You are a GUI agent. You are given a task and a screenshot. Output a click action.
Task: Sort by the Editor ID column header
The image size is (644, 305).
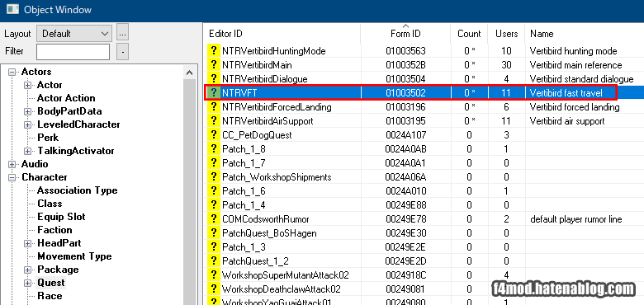click(282, 34)
